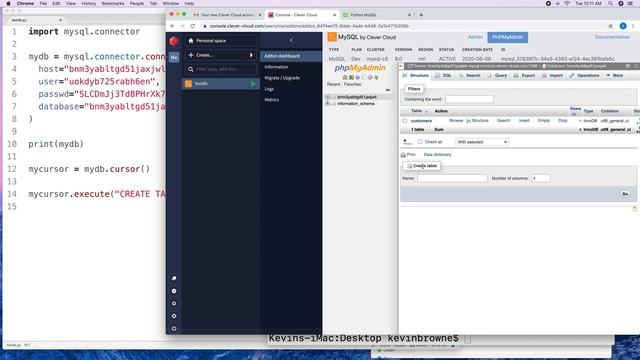Expand the information_schema tree node
The height and width of the screenshot is (360, 640).
(327, 104)
